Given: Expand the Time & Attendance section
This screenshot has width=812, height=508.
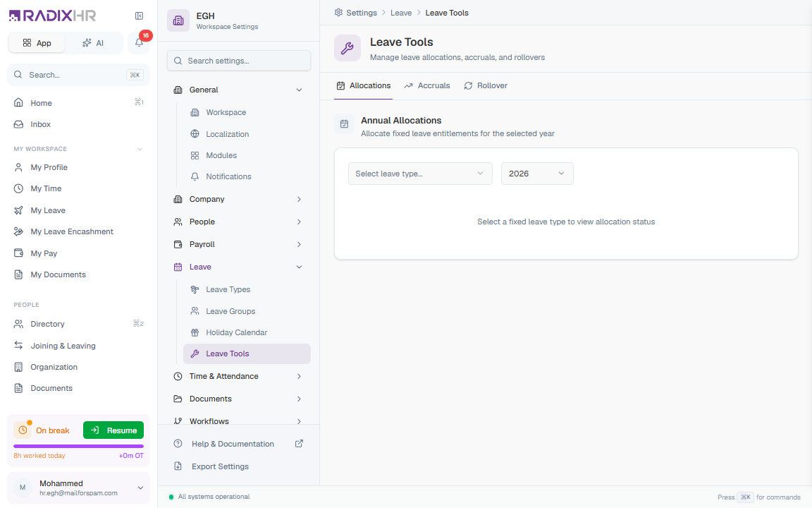Looking at the screenshot, I should [x=239, y=376].
